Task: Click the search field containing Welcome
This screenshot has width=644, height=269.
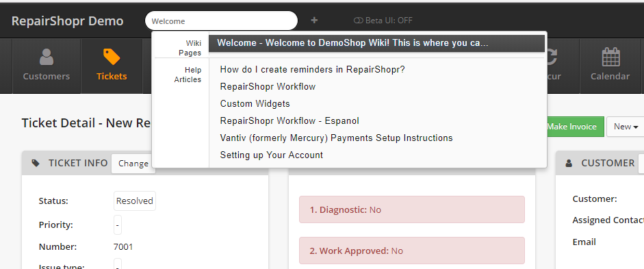Action: click(x=221, y=21)
